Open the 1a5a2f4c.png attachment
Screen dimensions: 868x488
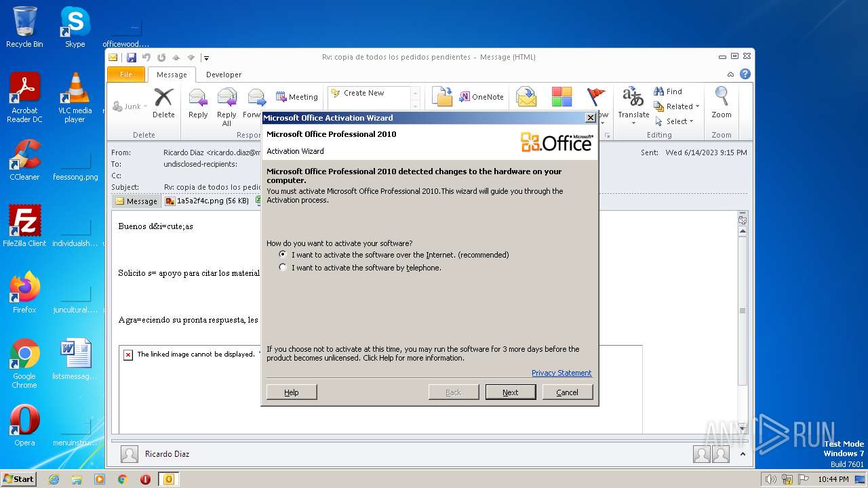(207, 201)
